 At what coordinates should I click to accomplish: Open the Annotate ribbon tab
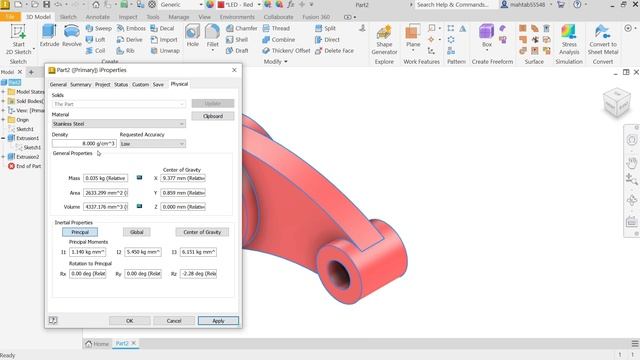(x=98, y=17)
